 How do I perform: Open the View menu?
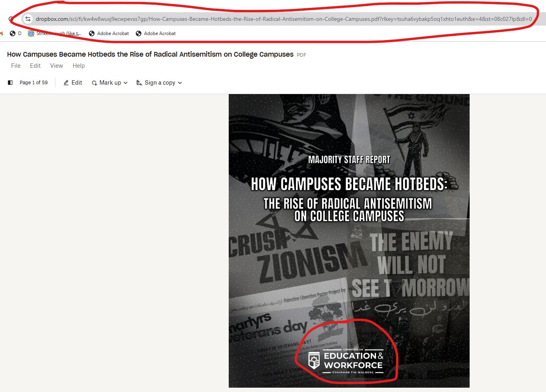(56, 66)
